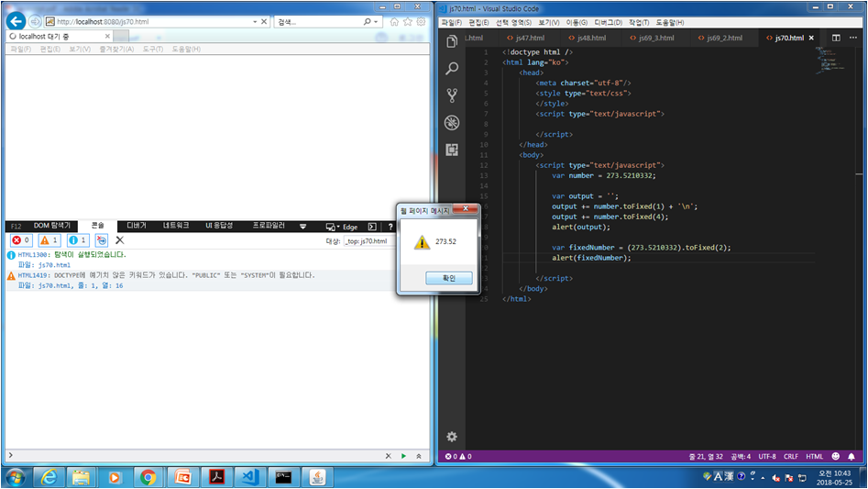Toggle error messages filter in console
Screen dimensions: 868x489
coord(21,240)
